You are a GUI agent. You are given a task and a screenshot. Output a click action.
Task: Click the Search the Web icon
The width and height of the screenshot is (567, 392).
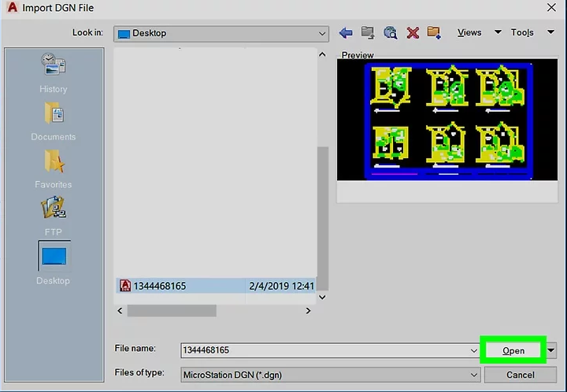[390, 33]
